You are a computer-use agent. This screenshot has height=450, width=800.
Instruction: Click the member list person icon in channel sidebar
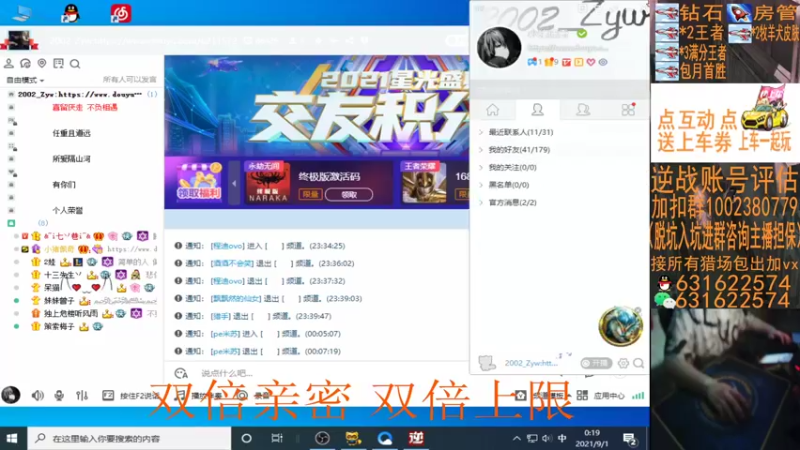(x=9, y=63)
